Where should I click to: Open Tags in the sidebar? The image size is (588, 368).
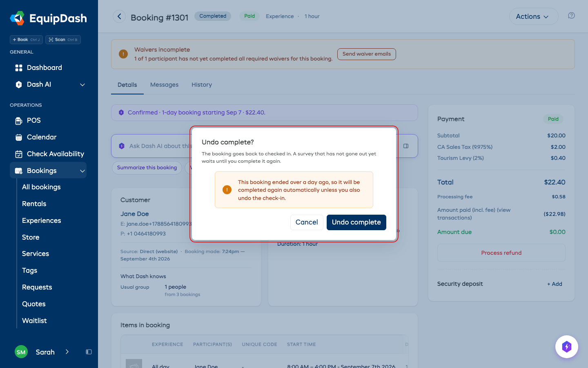pos(29,270)
